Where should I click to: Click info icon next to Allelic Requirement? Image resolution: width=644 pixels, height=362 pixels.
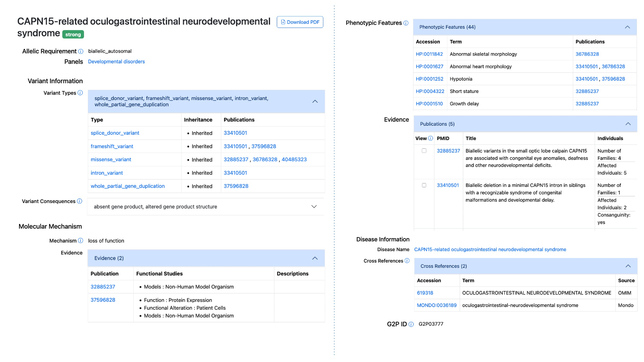pyautogui.click(x=81, y=51)
